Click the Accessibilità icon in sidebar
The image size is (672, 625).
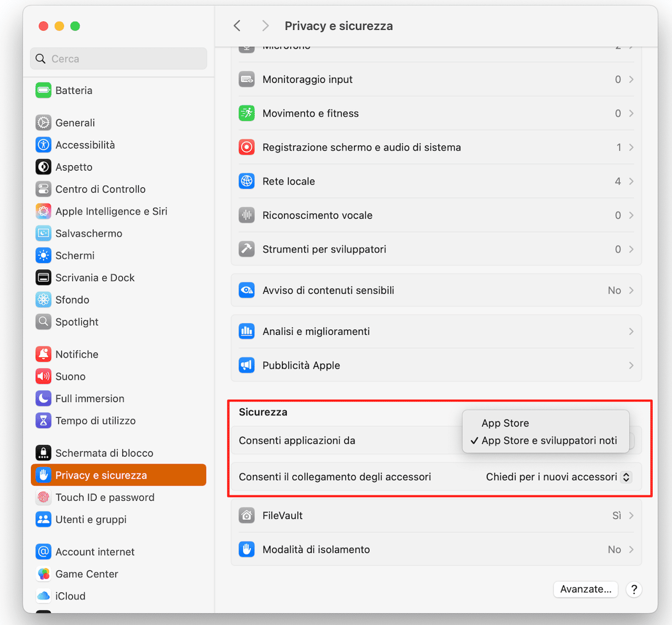43,145
